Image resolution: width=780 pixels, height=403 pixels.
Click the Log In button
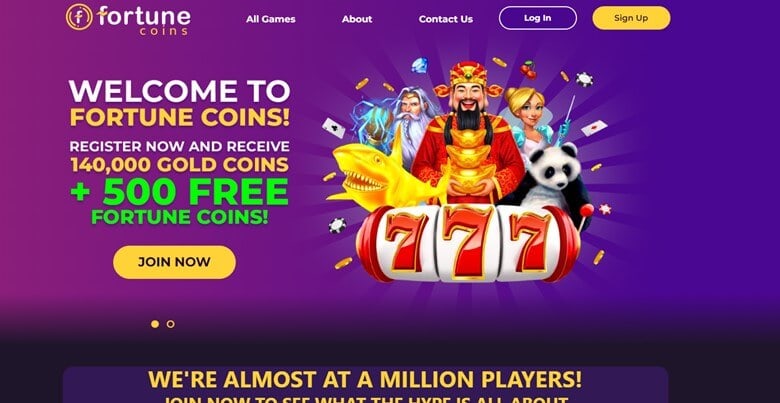tap(538, 18)
